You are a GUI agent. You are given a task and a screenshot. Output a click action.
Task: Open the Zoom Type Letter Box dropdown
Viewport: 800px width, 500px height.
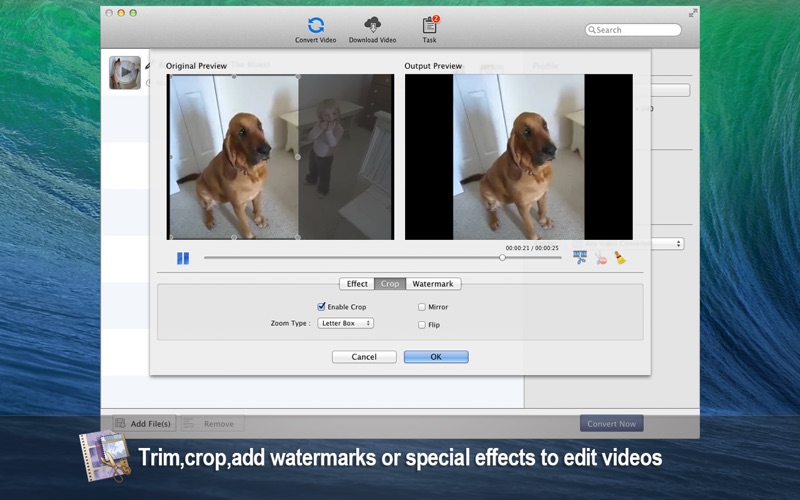[345, 323]
